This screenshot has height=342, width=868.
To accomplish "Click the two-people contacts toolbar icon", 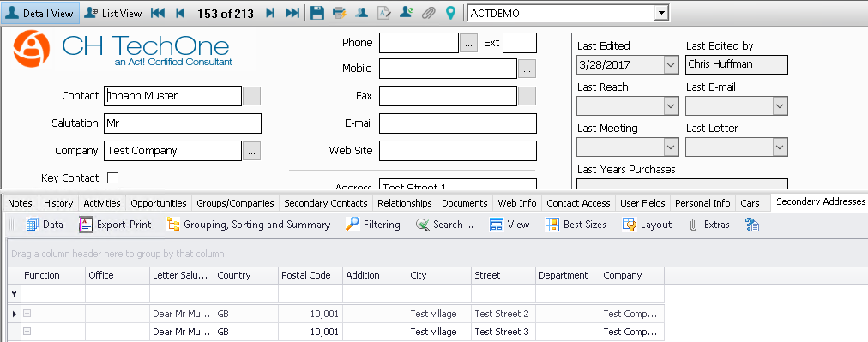I will click(x=361, y=13).
